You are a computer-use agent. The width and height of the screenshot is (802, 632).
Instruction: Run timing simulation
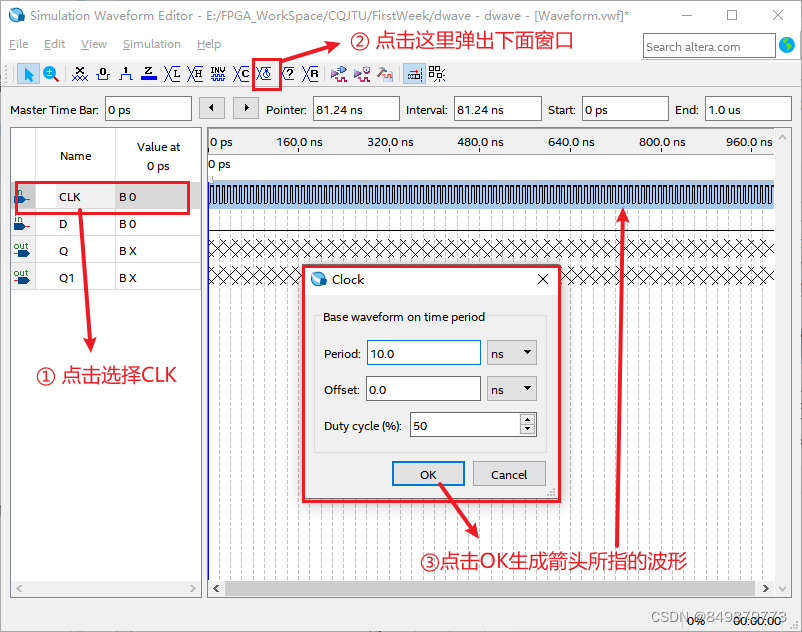tap(362, 74)
